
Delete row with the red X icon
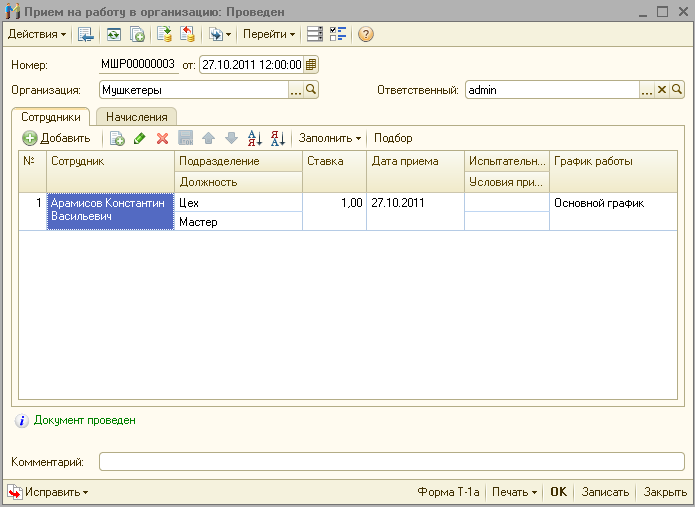[x=163, y=138]
